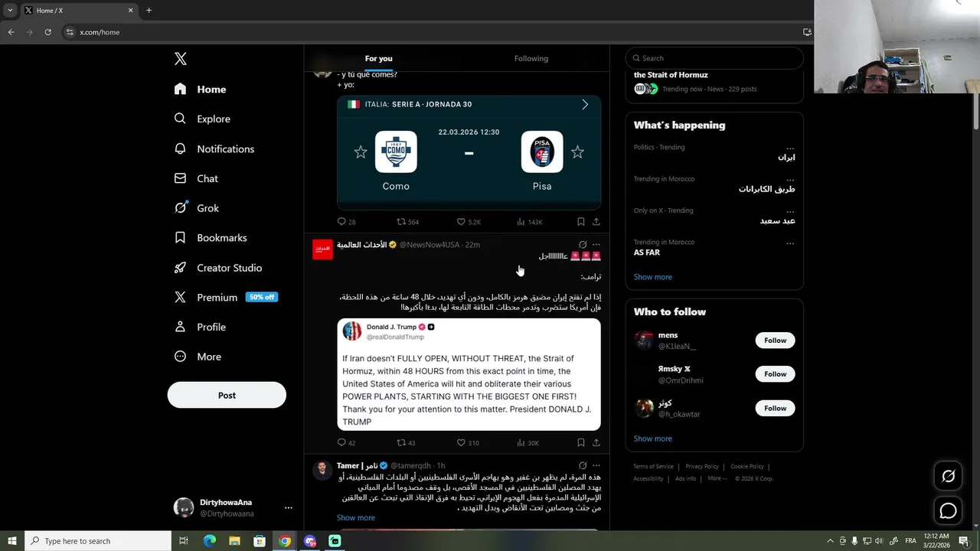Open the Explore page
This screenshot has width=980, height=551.
tap(202, 119)
